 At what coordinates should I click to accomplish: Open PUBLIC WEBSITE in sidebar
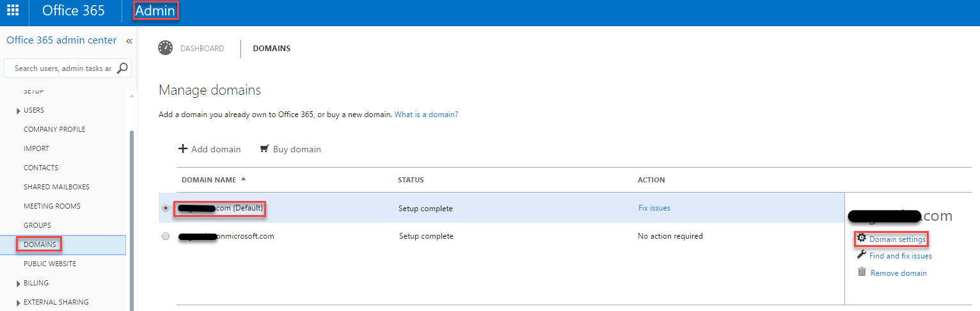[x=50, y=264]
